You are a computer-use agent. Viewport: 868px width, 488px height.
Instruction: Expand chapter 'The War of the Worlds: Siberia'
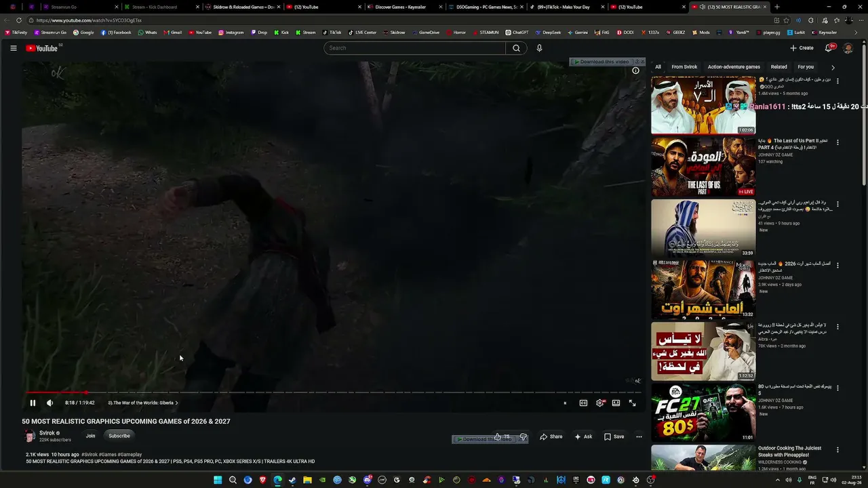pos(143,403)
